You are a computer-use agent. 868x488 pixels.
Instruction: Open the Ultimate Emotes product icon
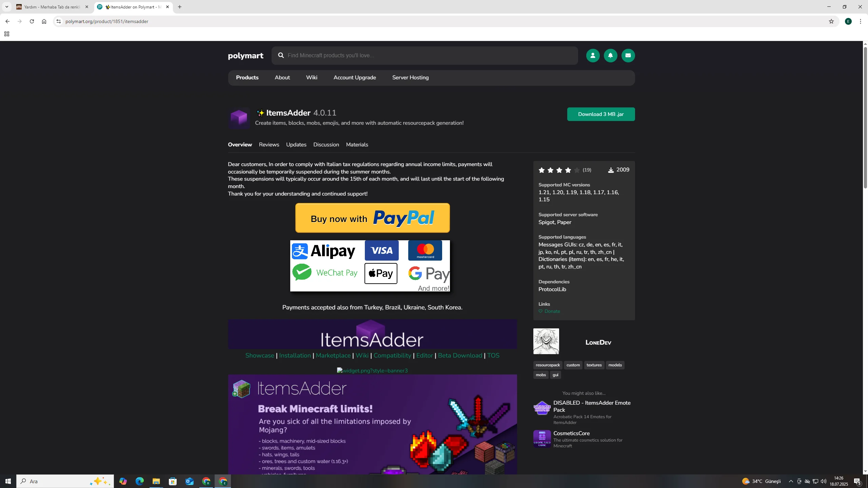542,408
